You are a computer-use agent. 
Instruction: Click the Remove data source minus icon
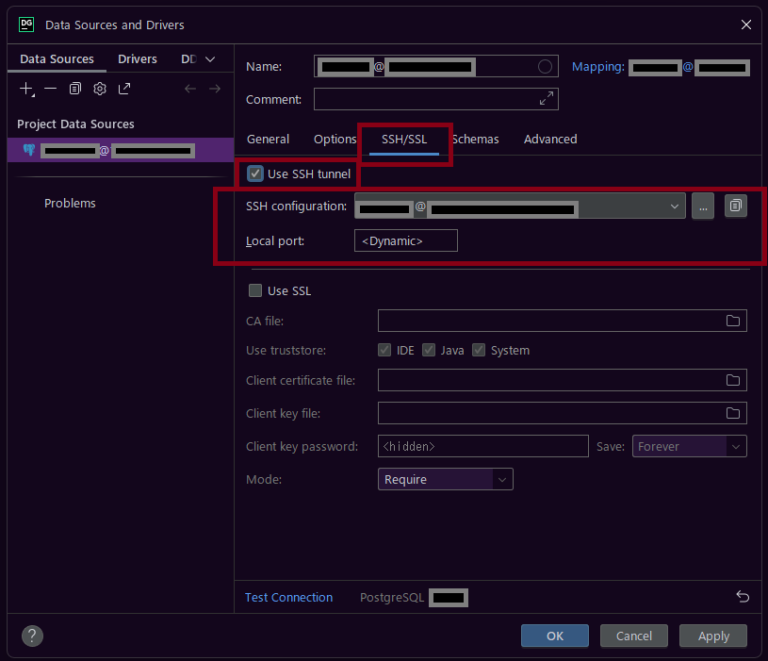50,89
